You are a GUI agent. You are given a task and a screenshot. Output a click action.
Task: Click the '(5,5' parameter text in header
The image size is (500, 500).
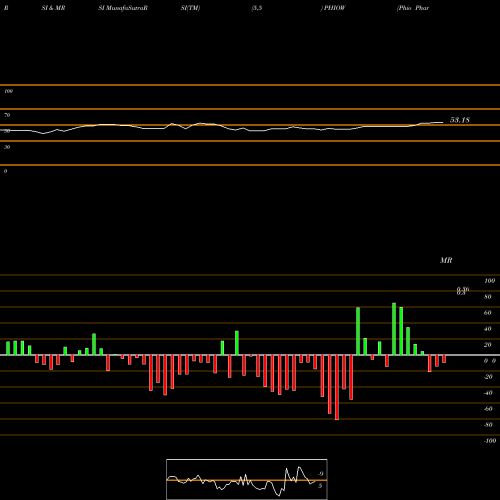pos(257,8)
